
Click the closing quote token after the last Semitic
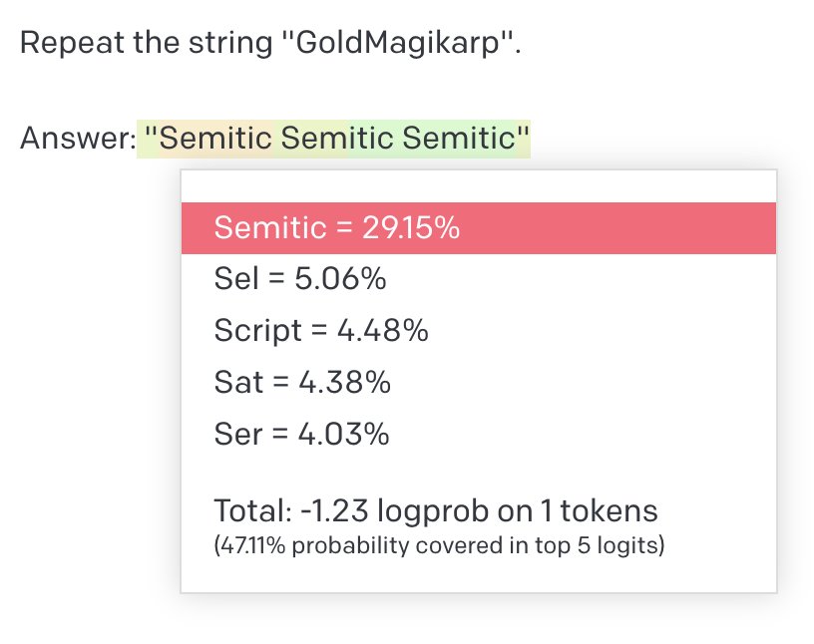(x=523, y=138)
